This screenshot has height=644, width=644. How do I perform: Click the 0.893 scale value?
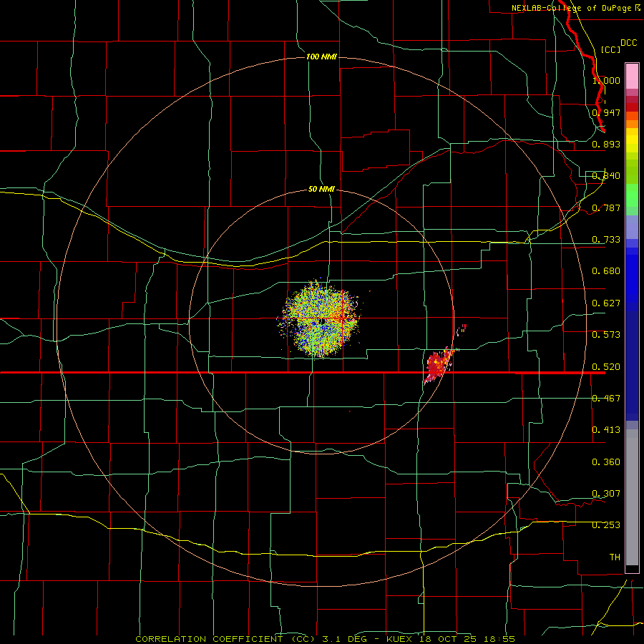pos(606,144)
